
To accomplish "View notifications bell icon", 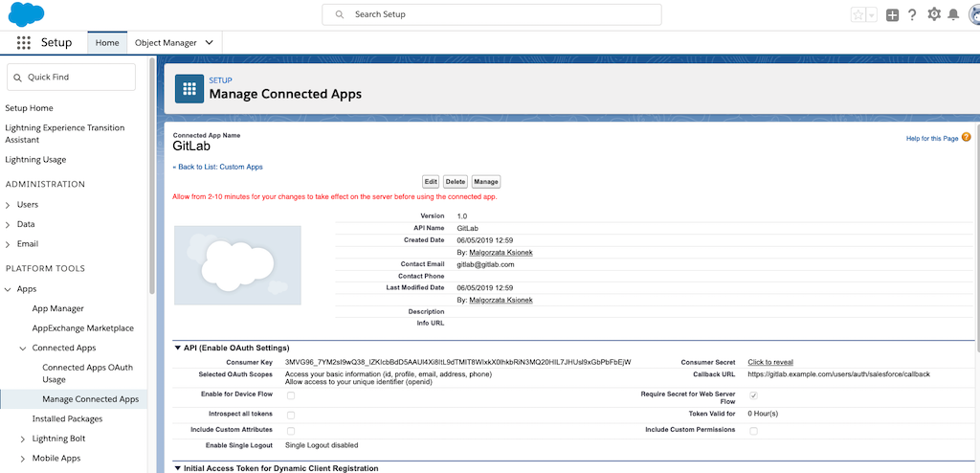I will 953,15.
